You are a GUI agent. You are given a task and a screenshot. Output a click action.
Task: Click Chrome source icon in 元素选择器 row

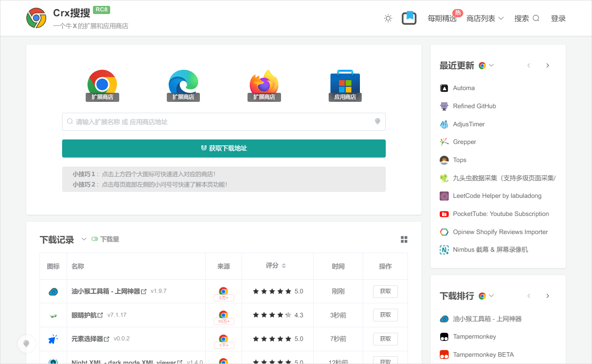223,339
